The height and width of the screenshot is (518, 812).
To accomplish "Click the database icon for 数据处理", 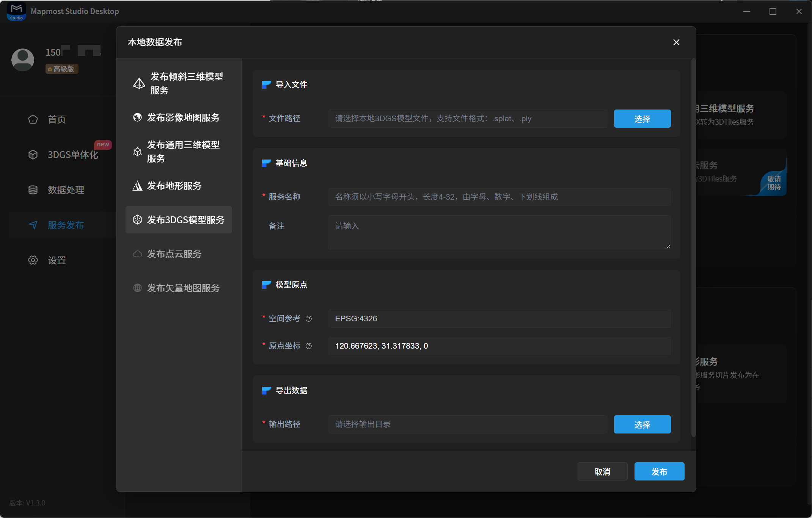I will (33, 190).
